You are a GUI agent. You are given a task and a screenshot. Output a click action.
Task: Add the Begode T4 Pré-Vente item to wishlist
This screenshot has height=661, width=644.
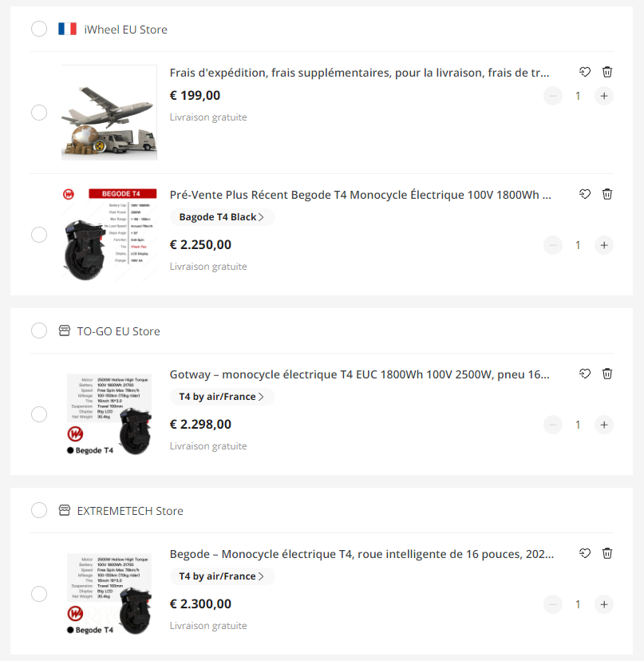click(585, 194)
